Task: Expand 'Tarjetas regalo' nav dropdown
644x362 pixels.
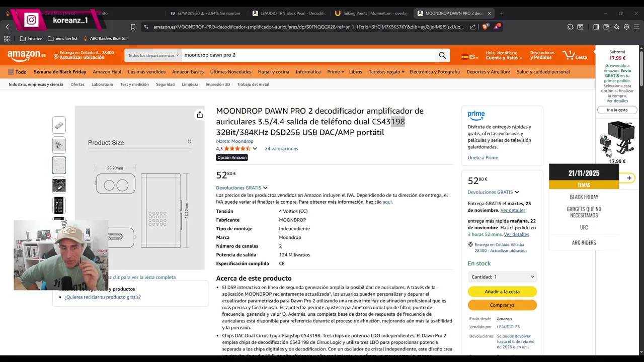Action: click(x=386, y=72)
